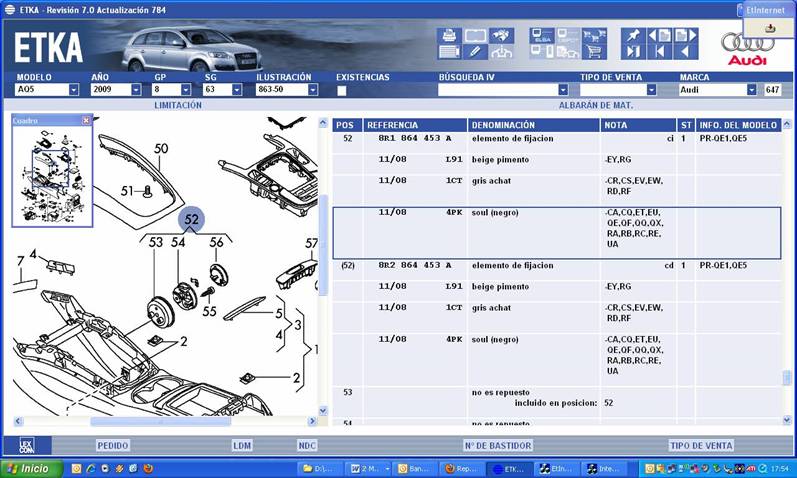Click the illustration scroll down arrow
This screenshot has height=478, width=797.
(323, 410)
